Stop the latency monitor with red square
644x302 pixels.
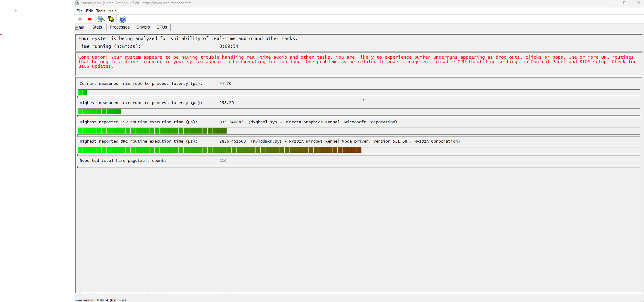[x=90, y=19]
